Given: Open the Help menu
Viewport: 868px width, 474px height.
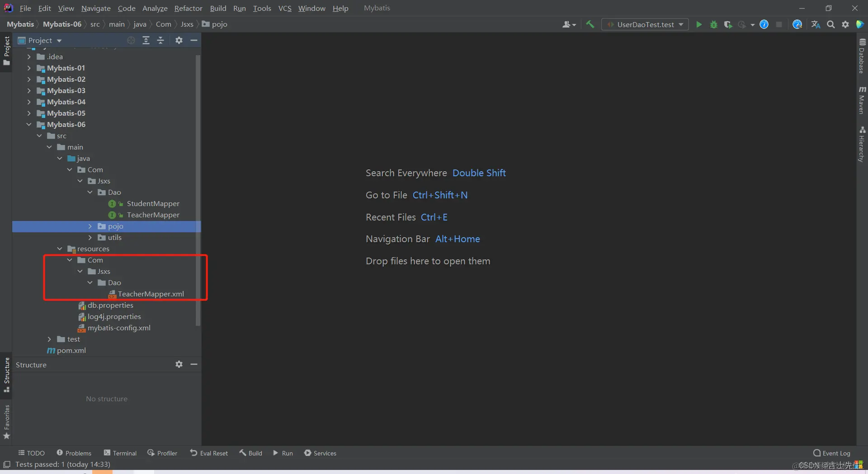Looking at the screenshot, I should coord(340,8).
